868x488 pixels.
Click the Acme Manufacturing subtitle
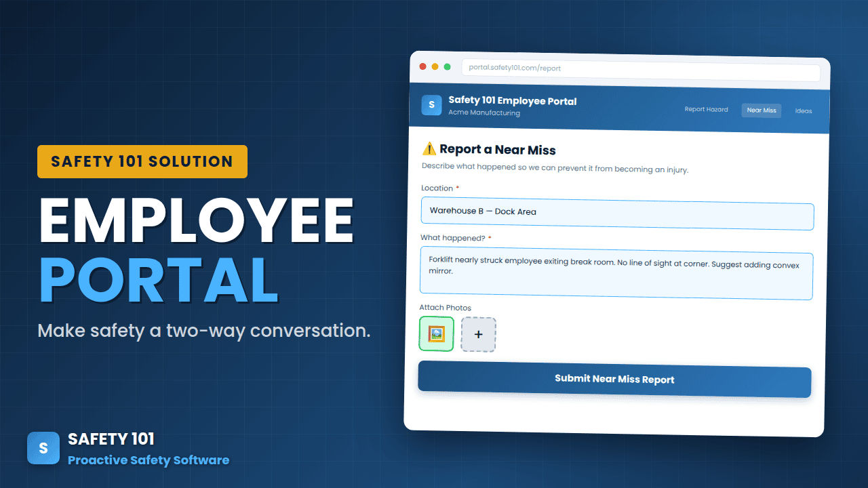[484, 113]
